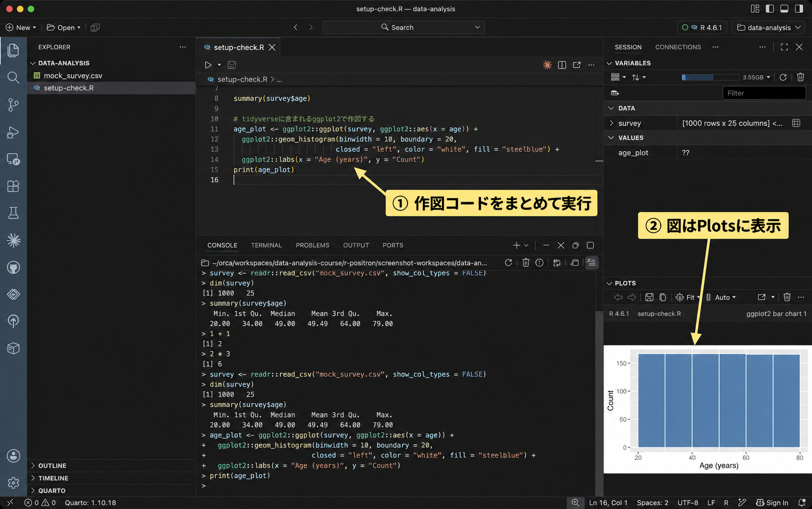The image size is (812, 509).
Task: Click the Open folder button
Action: point(64,28)
